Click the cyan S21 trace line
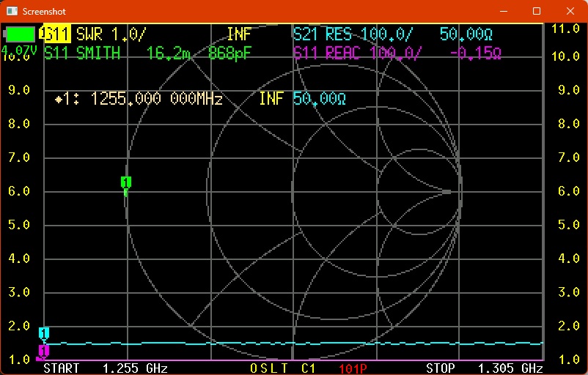This screenshot has height=375, width=588. (x=293, y=343)
